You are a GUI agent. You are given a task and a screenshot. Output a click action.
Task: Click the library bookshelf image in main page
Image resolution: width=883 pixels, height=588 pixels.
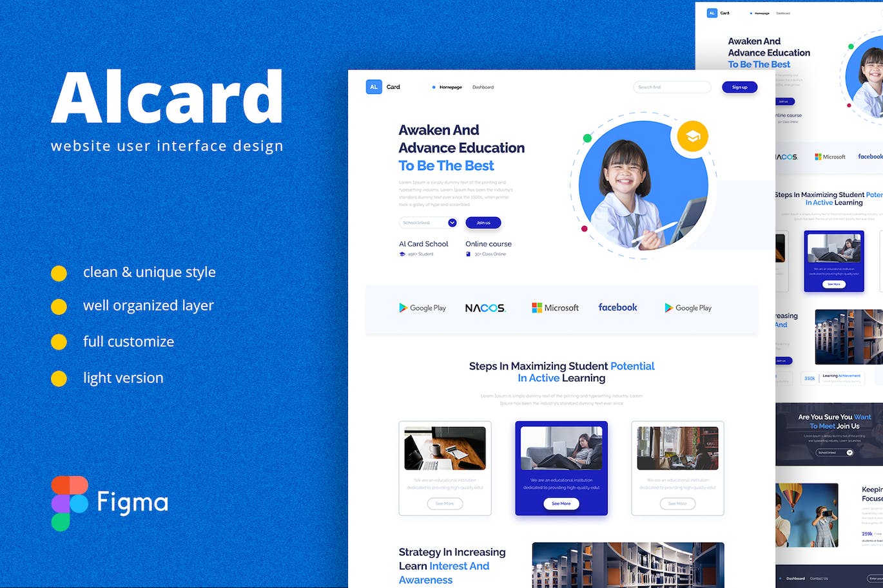pyautogui.click(x=628, y=565)
